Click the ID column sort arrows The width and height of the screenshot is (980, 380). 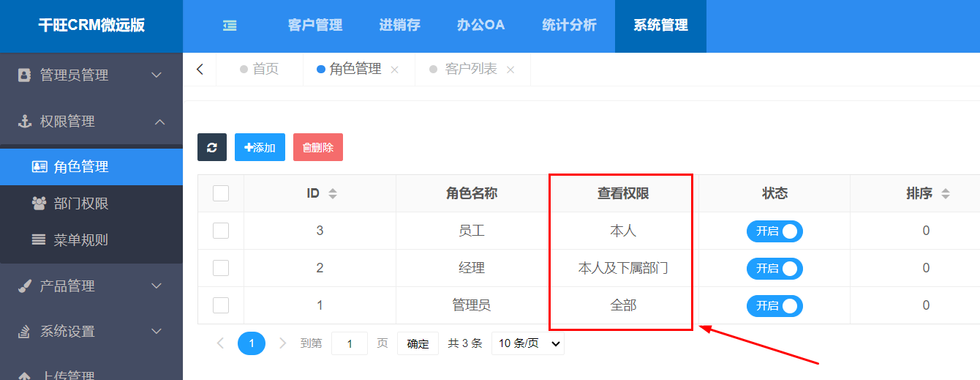click(333, 194)
